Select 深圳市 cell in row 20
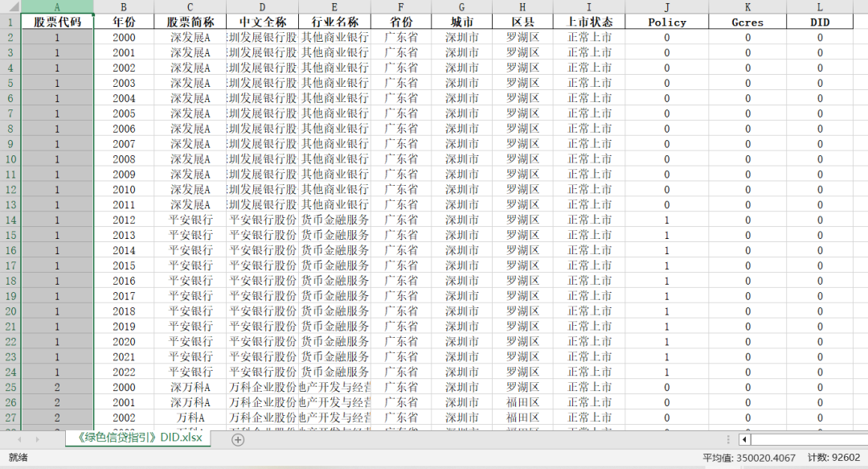This screenshot has height=469, width=868. [461, 311]
